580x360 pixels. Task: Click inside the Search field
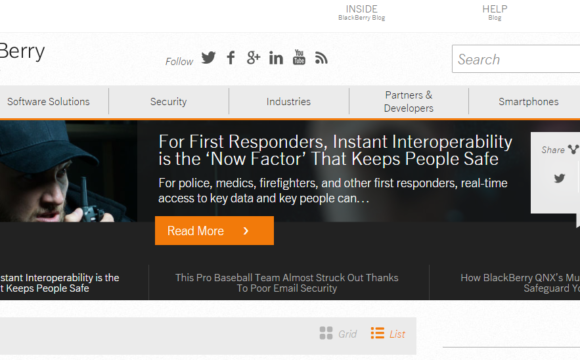[516, 59]
